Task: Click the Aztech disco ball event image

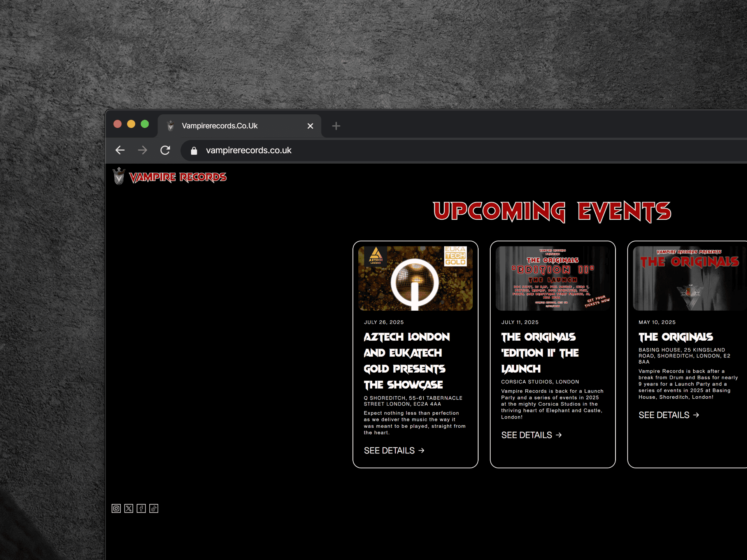Action: 415,278
